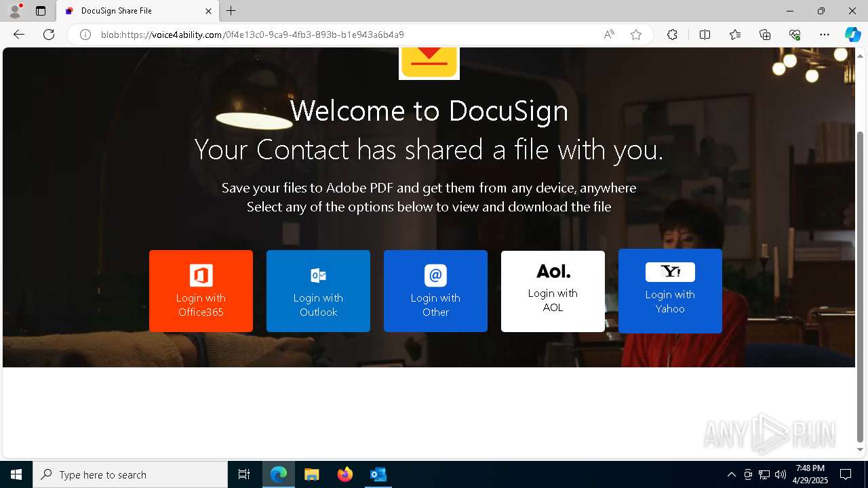Close the DocuSign Share File tab
The image size is (868, 488).
tap(208, 11)
